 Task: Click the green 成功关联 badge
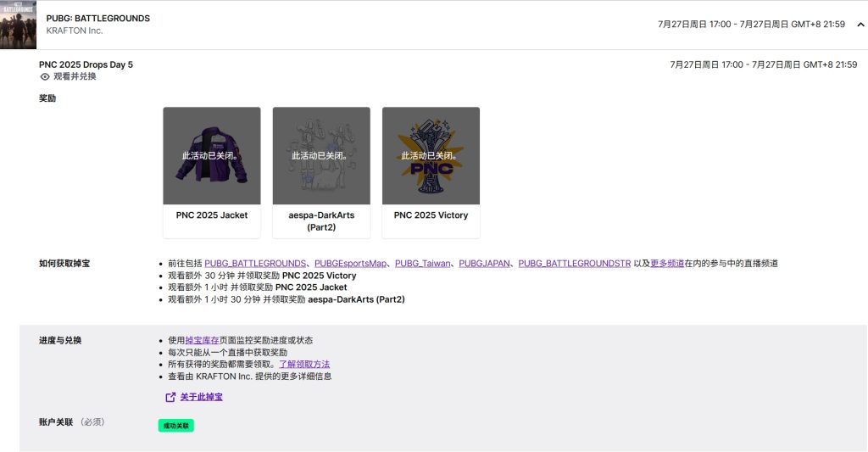point(176,426)
